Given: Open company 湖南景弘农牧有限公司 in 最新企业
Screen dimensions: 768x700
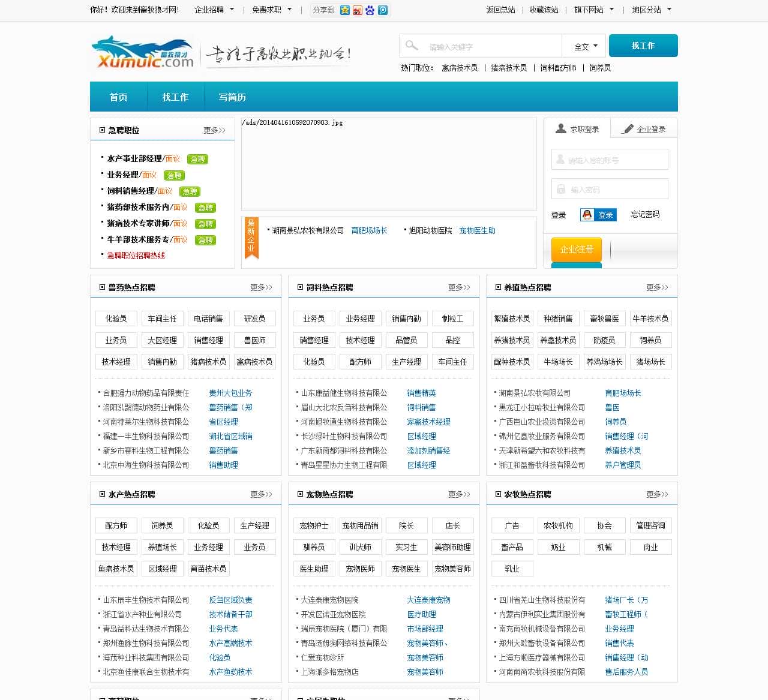Looking at the screenshot, I should tap(308, 230).
